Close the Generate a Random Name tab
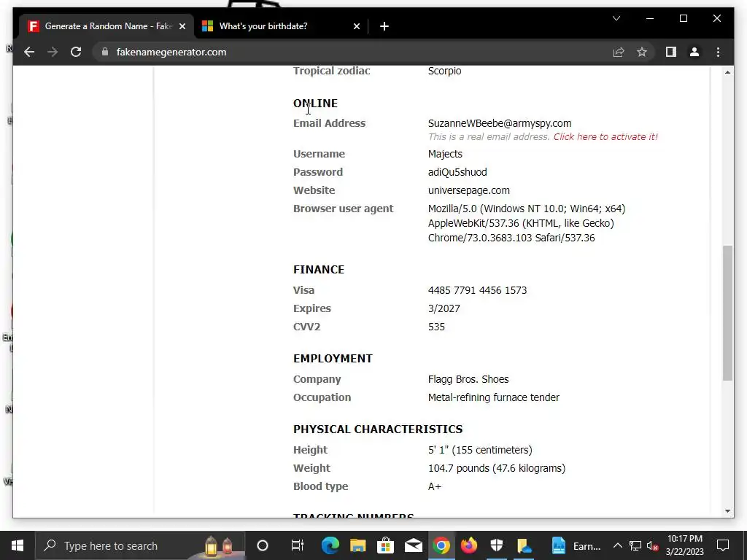The height and width of the screenshot is (560, 747). (182, 26)
